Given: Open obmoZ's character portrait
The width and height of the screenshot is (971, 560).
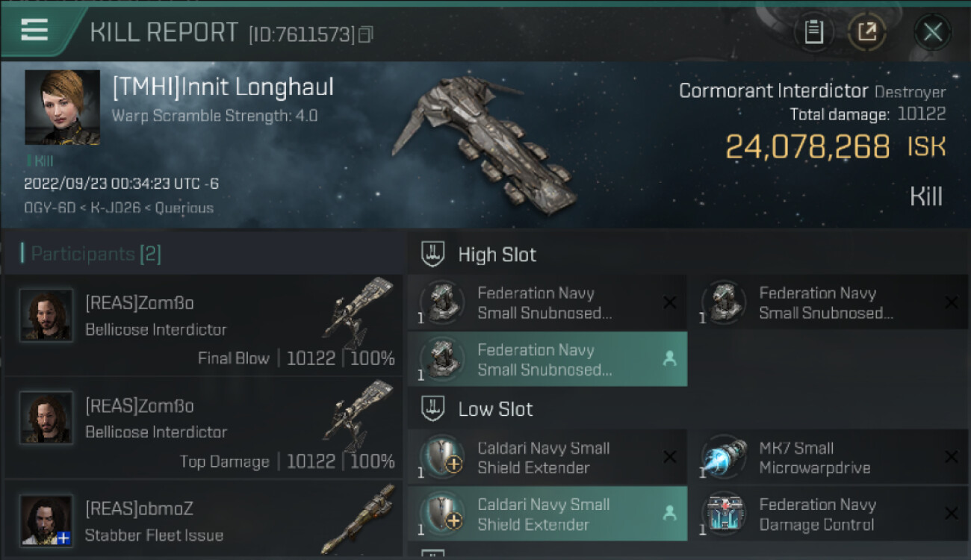Looking at the screenshot, I should coord(46,520).
